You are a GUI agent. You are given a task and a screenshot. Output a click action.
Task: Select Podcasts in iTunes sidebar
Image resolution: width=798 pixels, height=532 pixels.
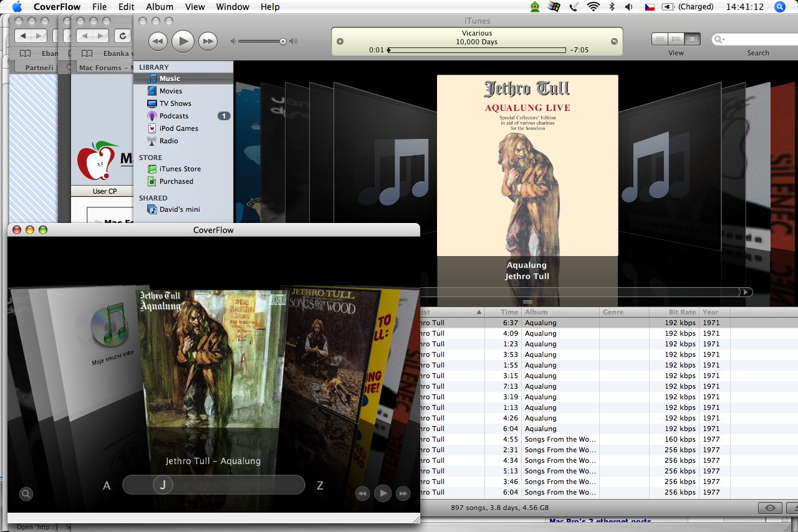click(183, 116)
